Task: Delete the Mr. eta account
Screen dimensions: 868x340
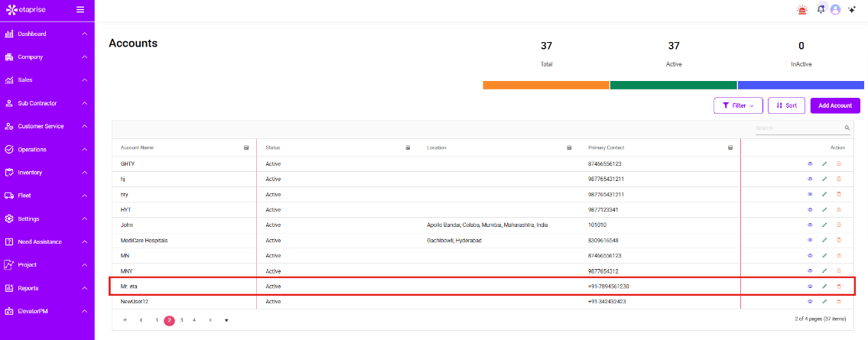Action: (x=839, y=287)
